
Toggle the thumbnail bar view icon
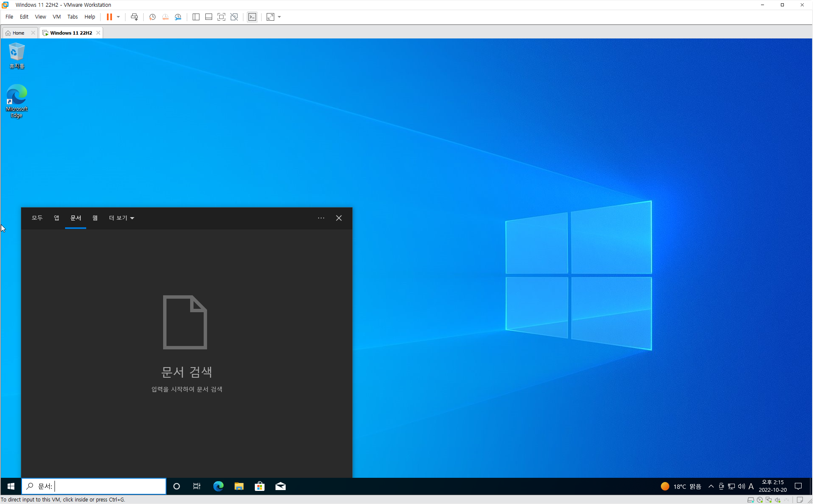209,17
